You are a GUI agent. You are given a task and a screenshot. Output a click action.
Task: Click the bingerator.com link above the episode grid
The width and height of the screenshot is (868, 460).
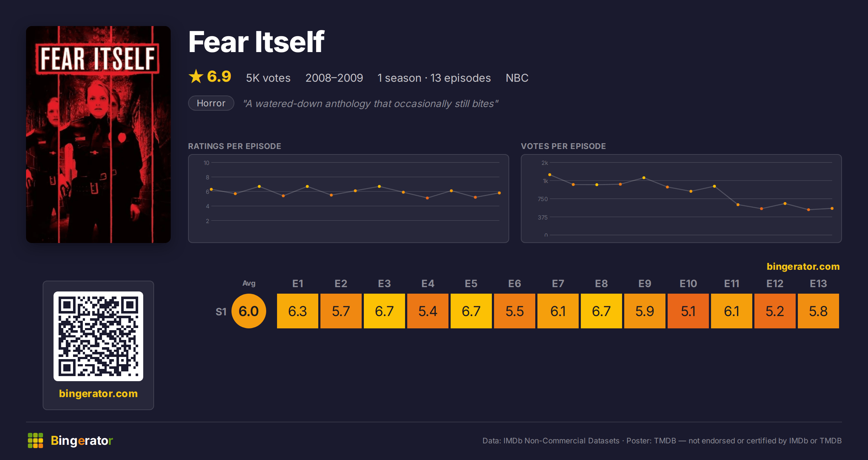click(x=803, y=267)
